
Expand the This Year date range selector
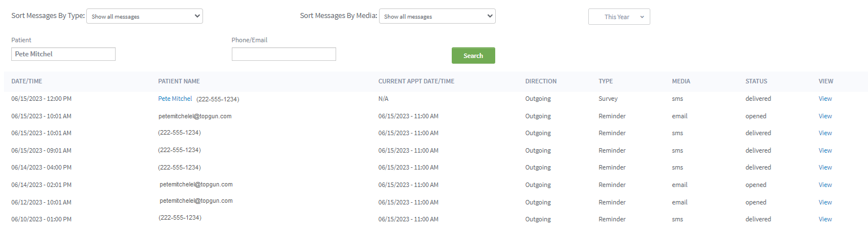[619, 17]
